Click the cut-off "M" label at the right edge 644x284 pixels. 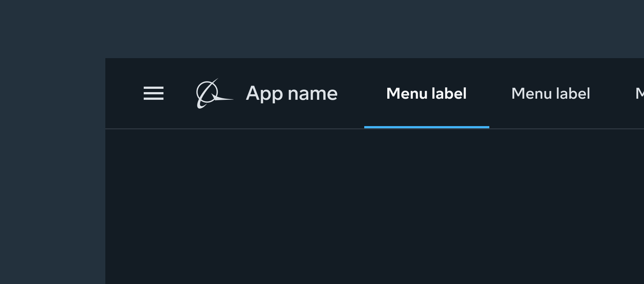pyautogui.click(x=639, y=94)
